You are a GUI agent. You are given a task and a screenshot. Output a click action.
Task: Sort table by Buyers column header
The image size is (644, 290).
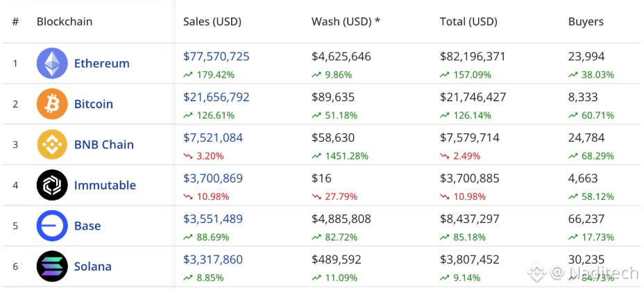coord(586,22)
